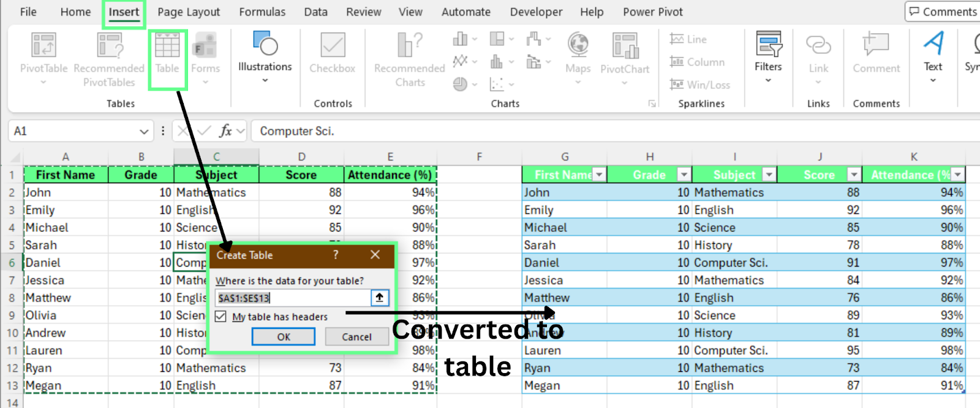Click the Name Box showing A1
Screen dimensions: 980x408
point(72,131)
